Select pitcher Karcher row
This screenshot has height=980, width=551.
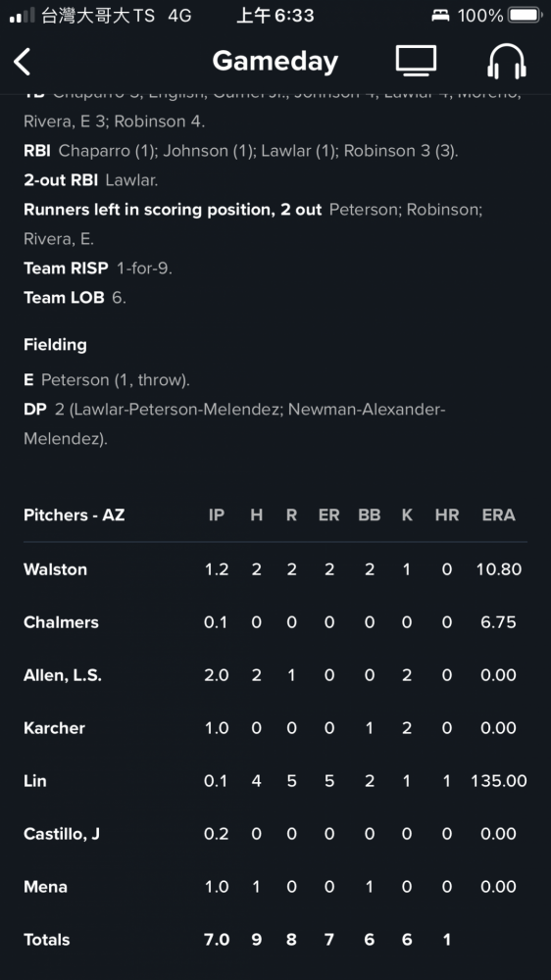pos(275,728)
